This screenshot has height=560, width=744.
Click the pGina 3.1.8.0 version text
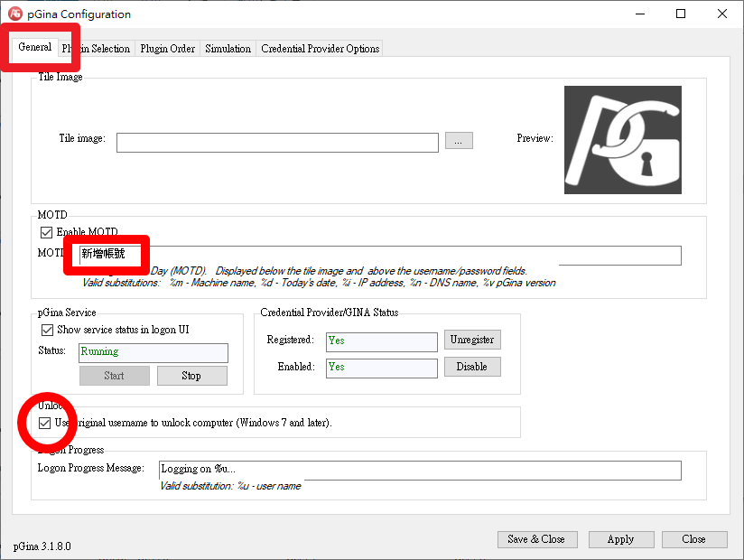pos(42,546)
